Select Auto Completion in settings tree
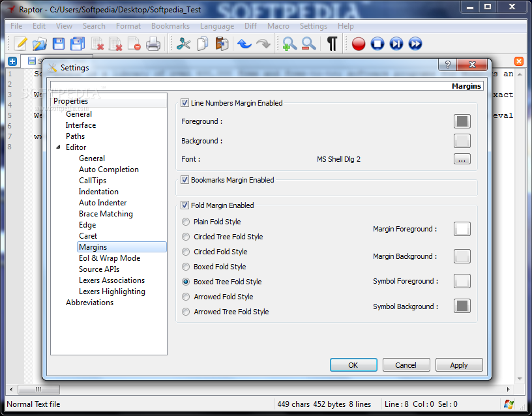The width and height of the screenshot is (532, 416). coord(109,170)
